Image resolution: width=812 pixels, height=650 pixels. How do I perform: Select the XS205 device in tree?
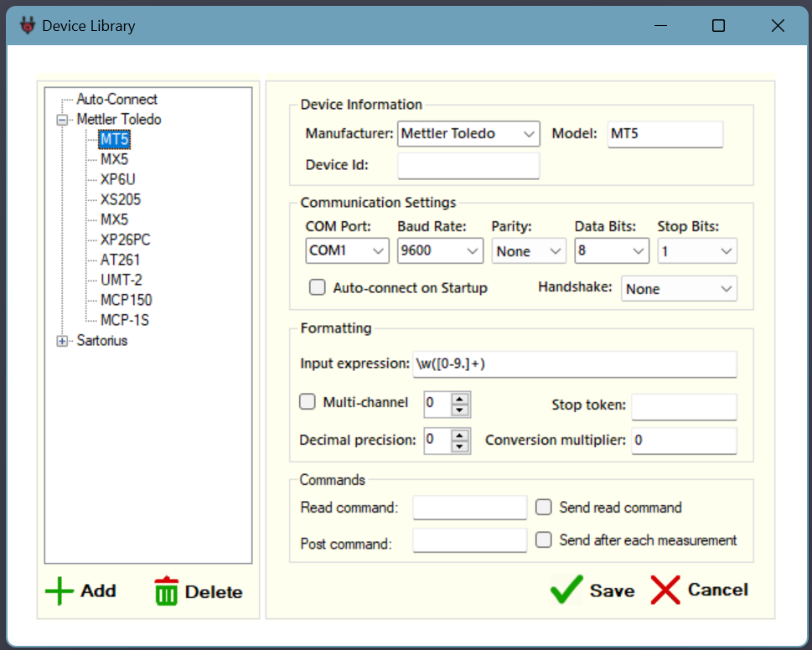120,199
